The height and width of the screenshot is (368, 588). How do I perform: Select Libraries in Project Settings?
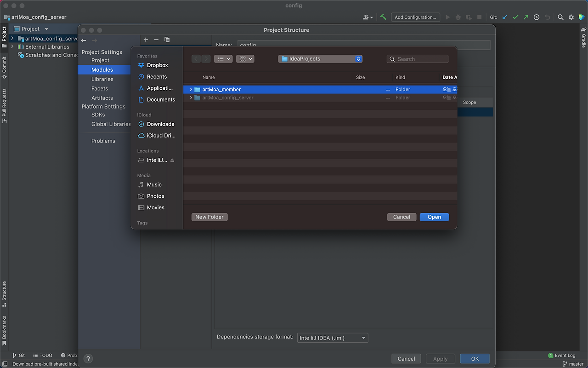click(x=102, y=79)
